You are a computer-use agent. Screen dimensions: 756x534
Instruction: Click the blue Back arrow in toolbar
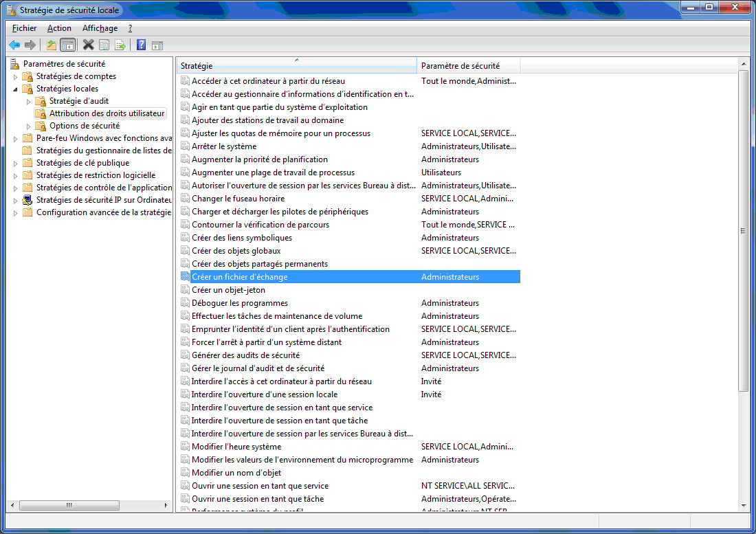coord(14,45)
